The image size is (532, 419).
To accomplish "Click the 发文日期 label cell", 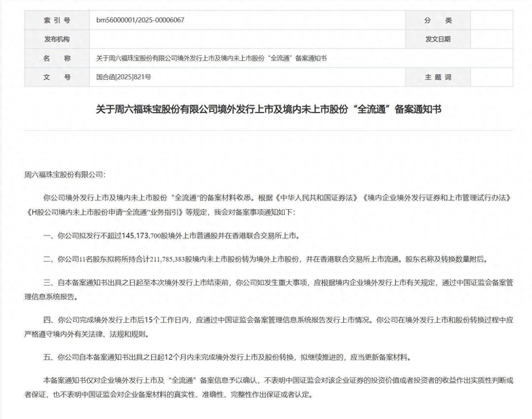I will coord(438,39).
